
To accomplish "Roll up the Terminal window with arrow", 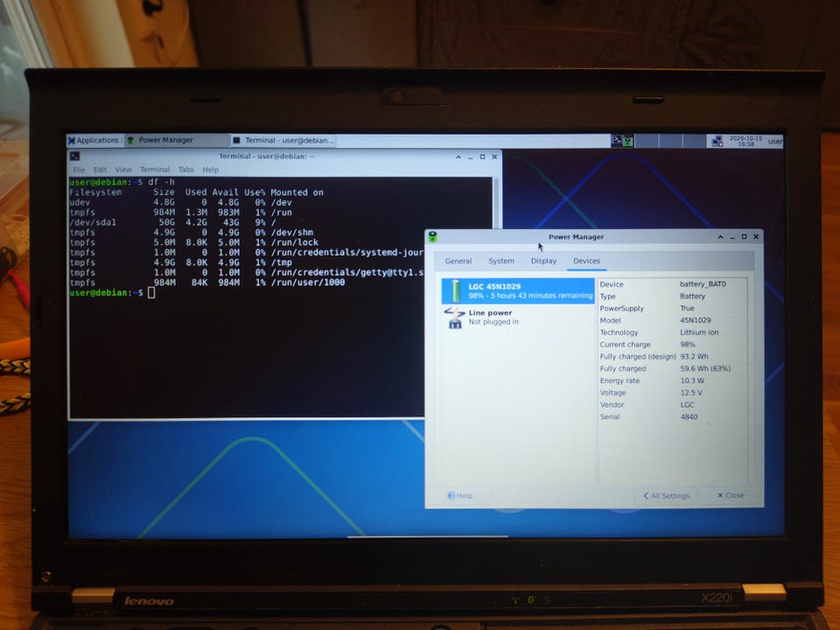I will point(458,157).
